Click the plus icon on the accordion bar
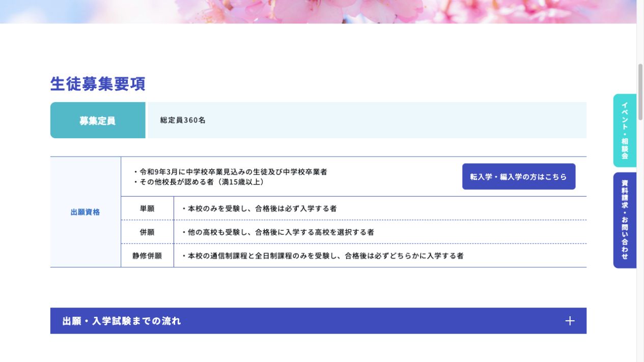The width and height of the screenshot is (644, 362). (x=570, y=321)
